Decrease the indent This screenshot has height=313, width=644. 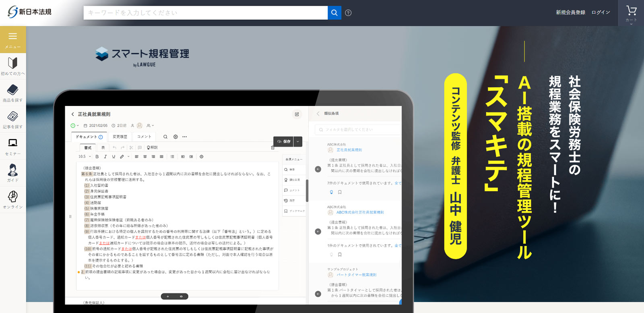pos(183,157)
